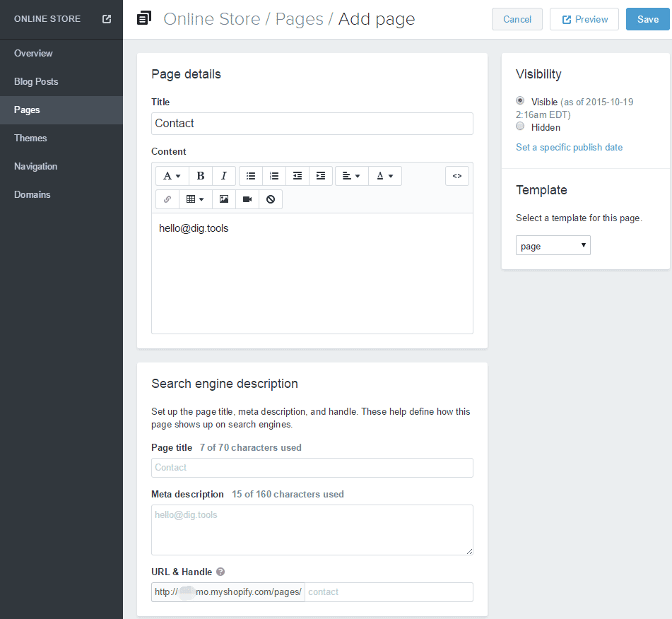Insert a video into content

(247, 199)
